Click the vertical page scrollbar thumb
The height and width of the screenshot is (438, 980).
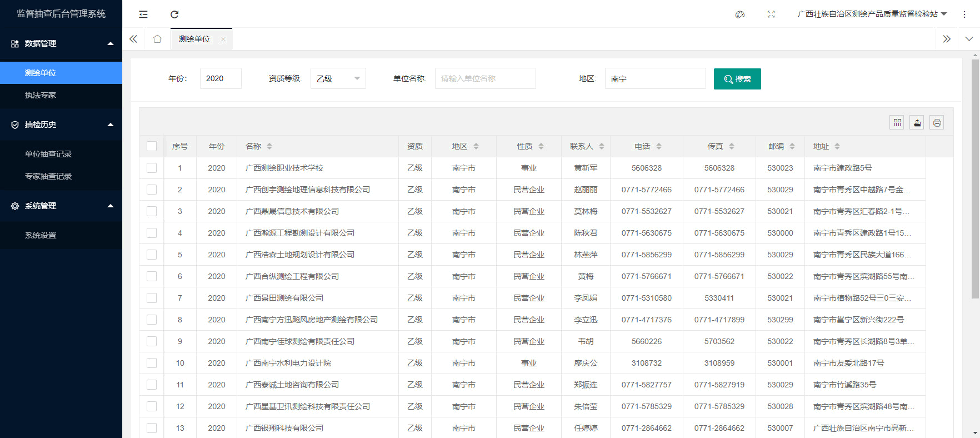(x=975, y=178)
